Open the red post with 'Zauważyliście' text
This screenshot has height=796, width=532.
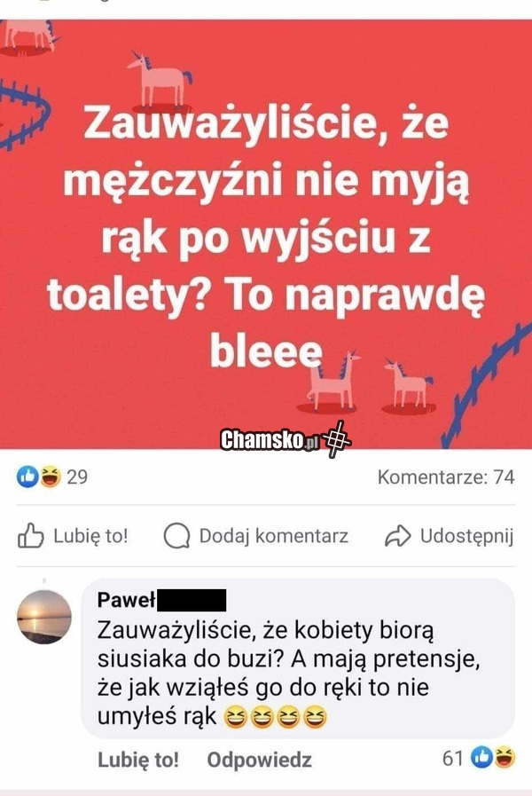coord(266,234)
